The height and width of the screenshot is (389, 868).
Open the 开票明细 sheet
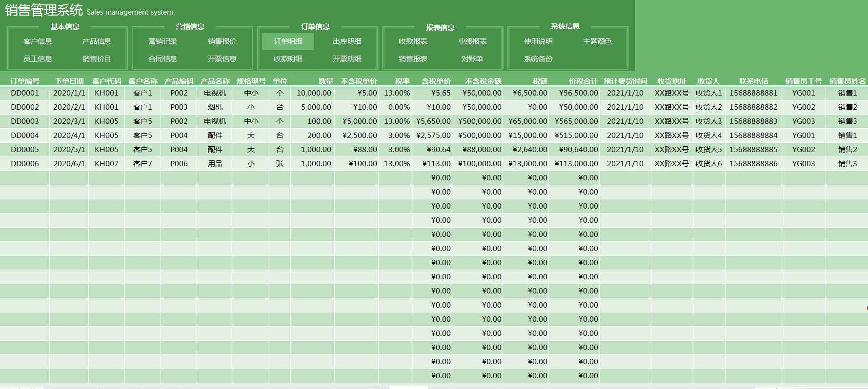[x=347, y=59]
